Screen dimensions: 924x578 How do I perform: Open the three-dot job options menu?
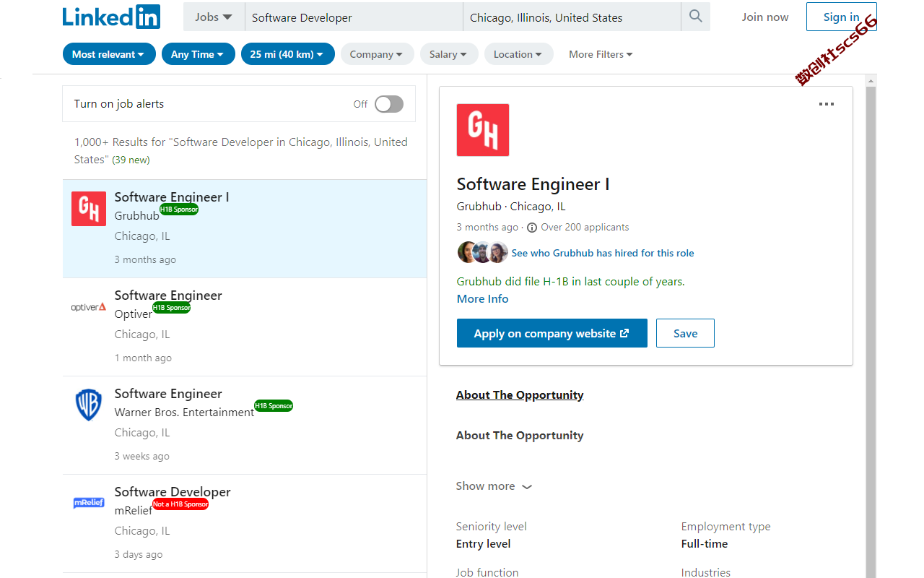click(827, 104)
